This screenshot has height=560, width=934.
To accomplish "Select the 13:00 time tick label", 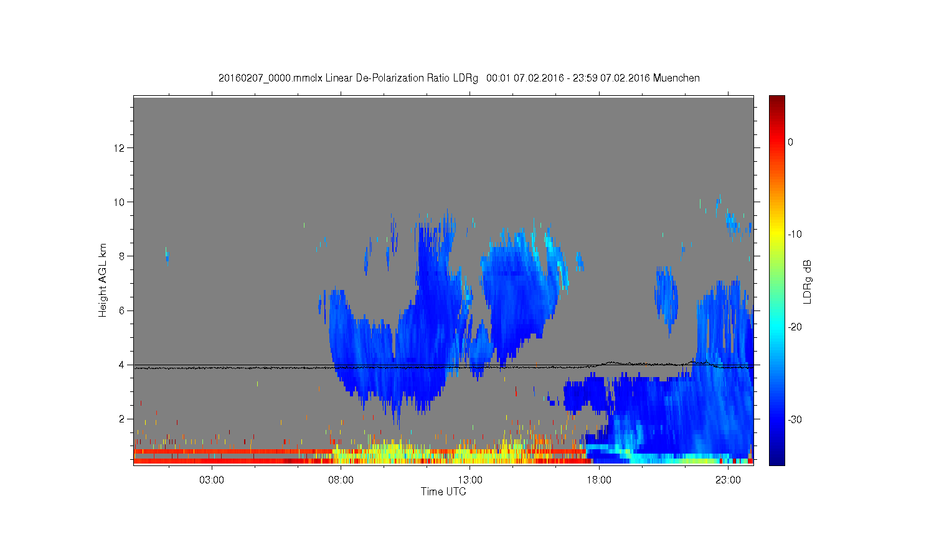I will pos(470,480).
